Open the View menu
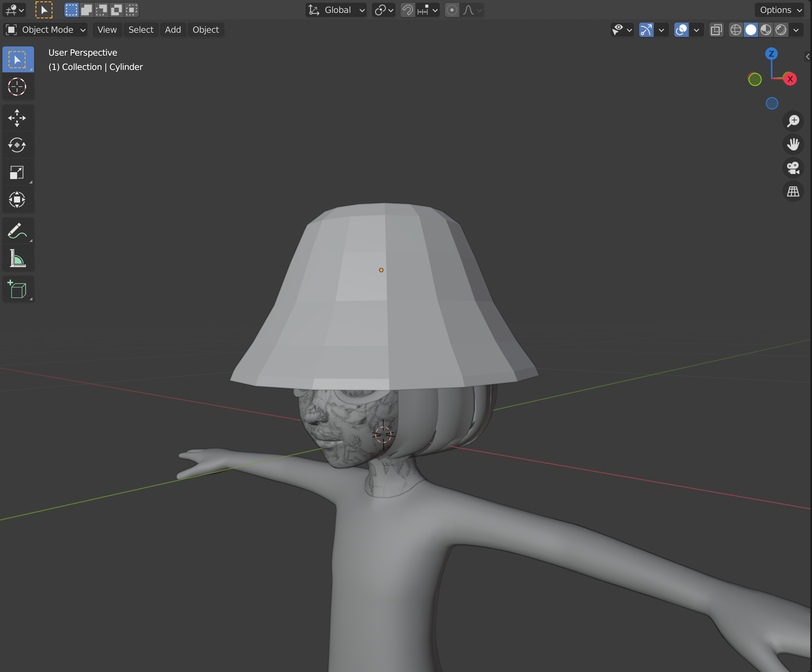Image resolution: width=812 pixels, height=672 pixels. (x=107, y=30)
